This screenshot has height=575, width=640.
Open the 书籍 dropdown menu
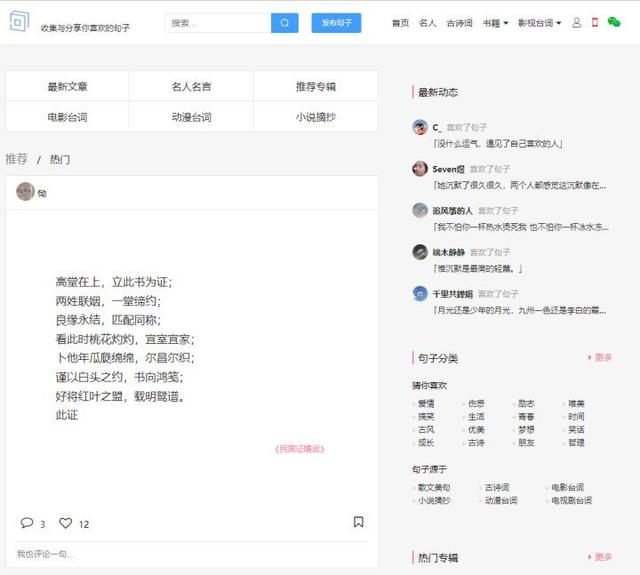coord(495,23)
